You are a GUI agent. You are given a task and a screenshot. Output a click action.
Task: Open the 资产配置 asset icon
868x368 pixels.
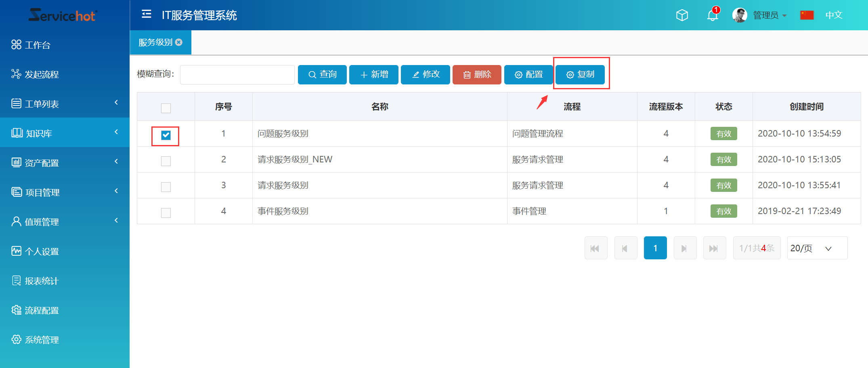point(16,162)
